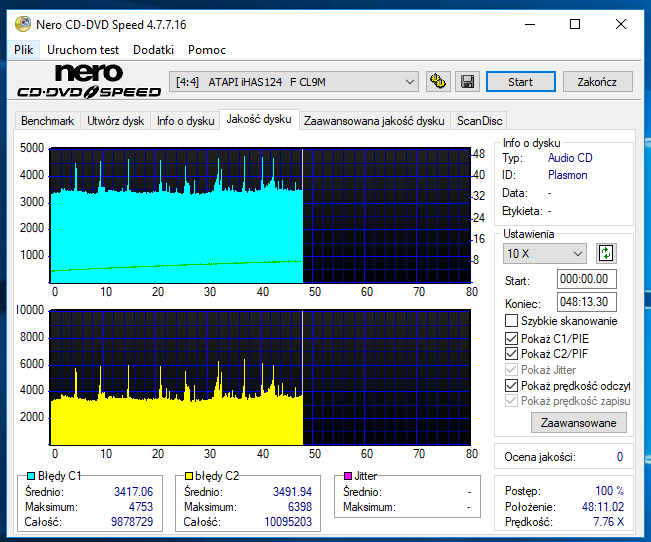Toggle Pokaż prędkość zapisu checkbox
The width and height of the screenshot is (651, 542).
pos(511,401)
